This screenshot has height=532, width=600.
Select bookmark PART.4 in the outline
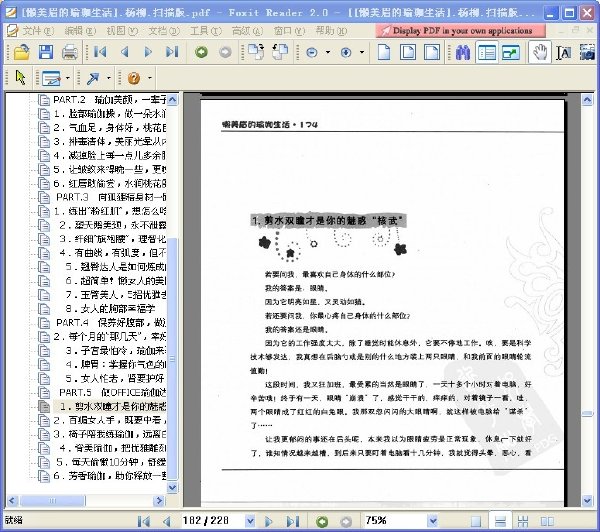click(111, 323)
